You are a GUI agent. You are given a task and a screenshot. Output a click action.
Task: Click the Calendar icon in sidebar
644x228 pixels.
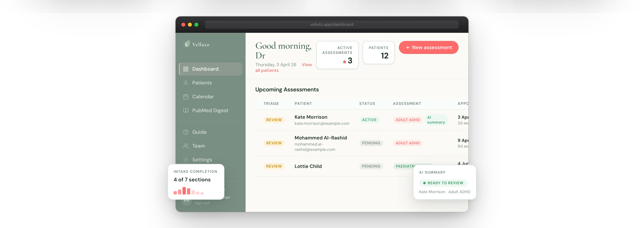(x=186, y=97)
